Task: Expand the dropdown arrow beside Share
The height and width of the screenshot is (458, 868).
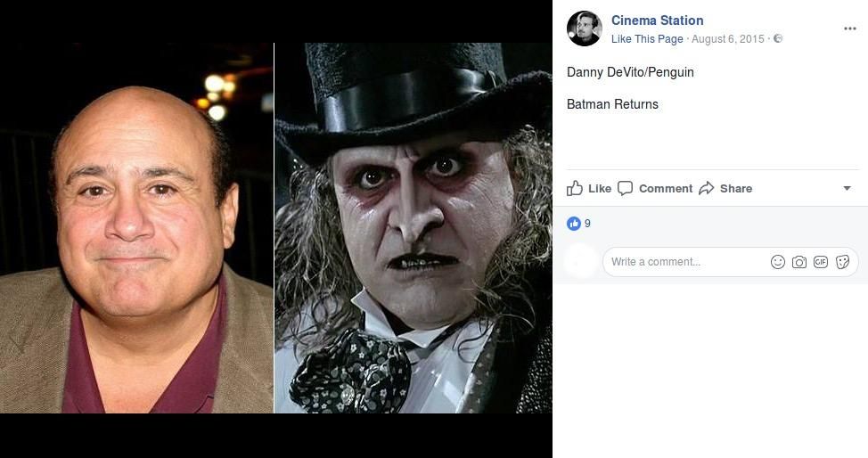Action: click(847, 188)
